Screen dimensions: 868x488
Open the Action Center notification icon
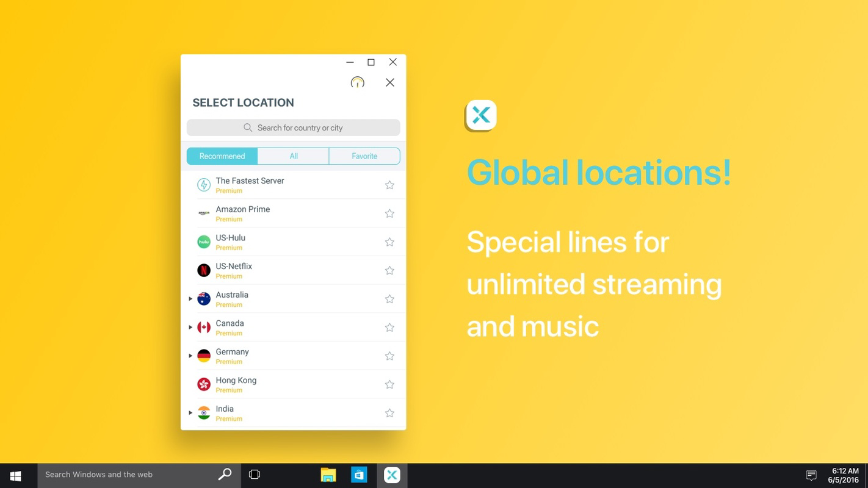(x=811, y=475)
